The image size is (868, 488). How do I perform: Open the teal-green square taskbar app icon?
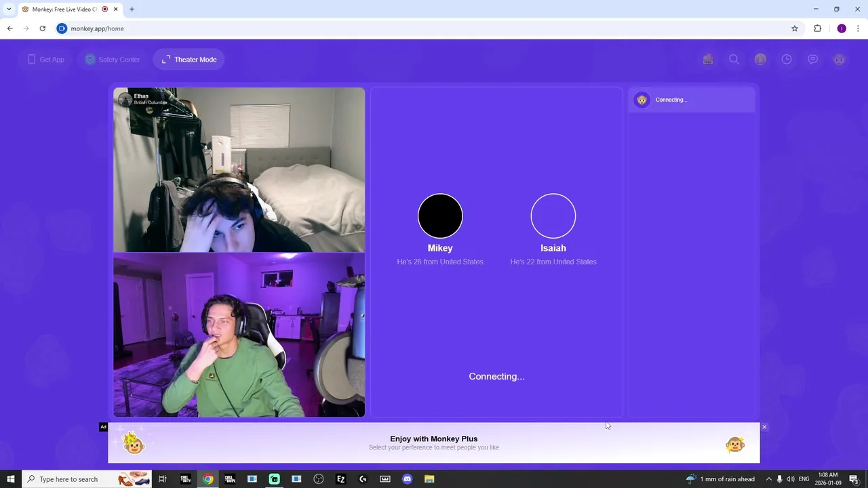point(274,479)
